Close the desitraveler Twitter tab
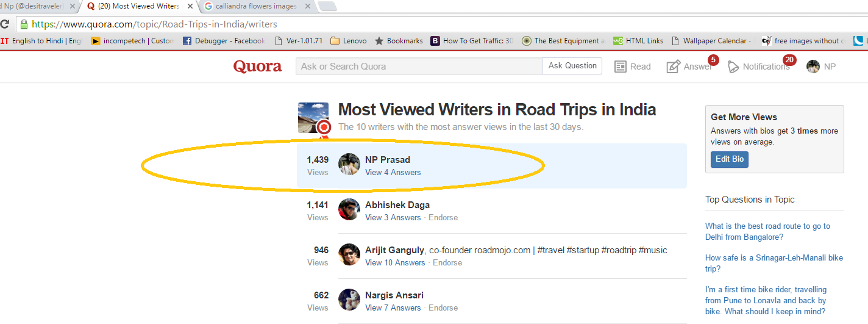The image size is (868, 324). [72, 7]
